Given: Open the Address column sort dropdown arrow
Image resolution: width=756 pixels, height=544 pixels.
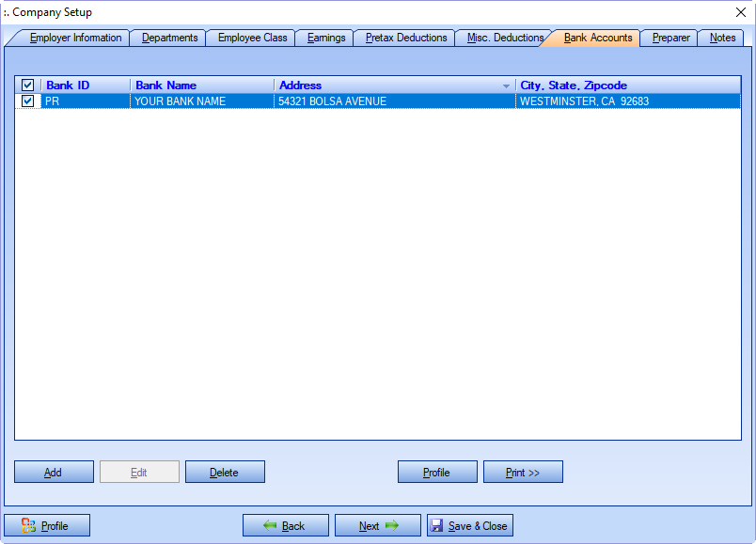Looking at the screenshot, I should (x=506, y=86).
